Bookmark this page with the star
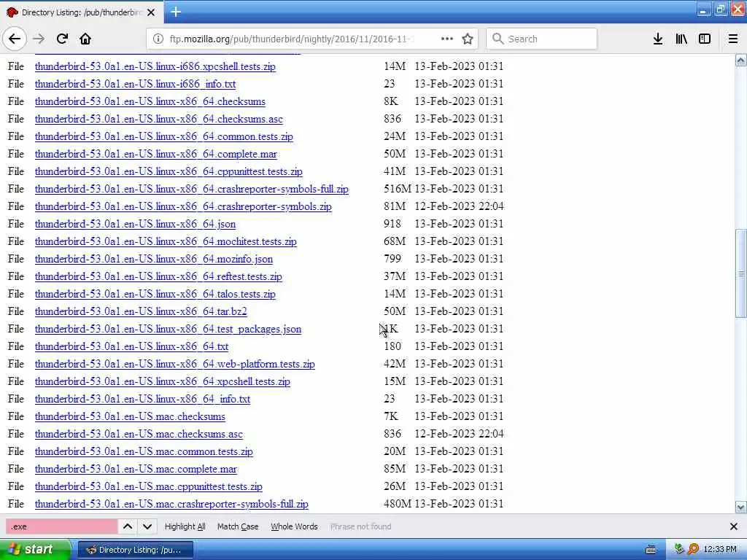747x560 pixels. tap(468, 39)
